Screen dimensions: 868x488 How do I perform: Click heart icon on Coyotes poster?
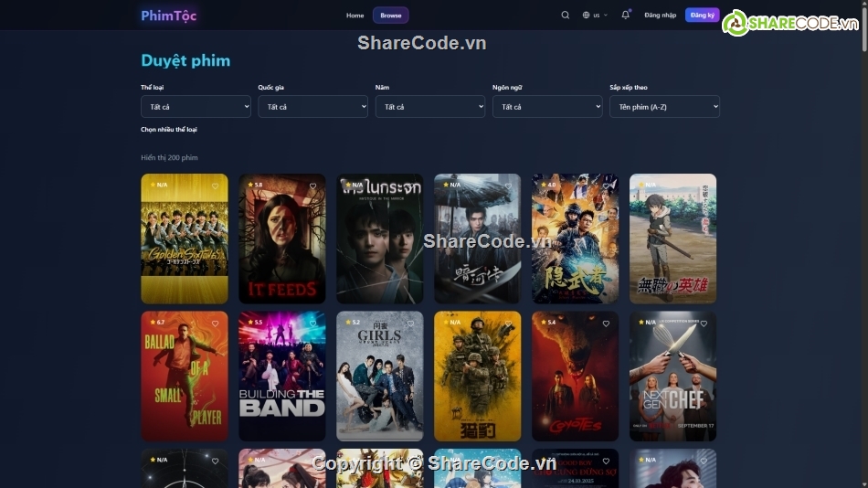pos(606,324)
